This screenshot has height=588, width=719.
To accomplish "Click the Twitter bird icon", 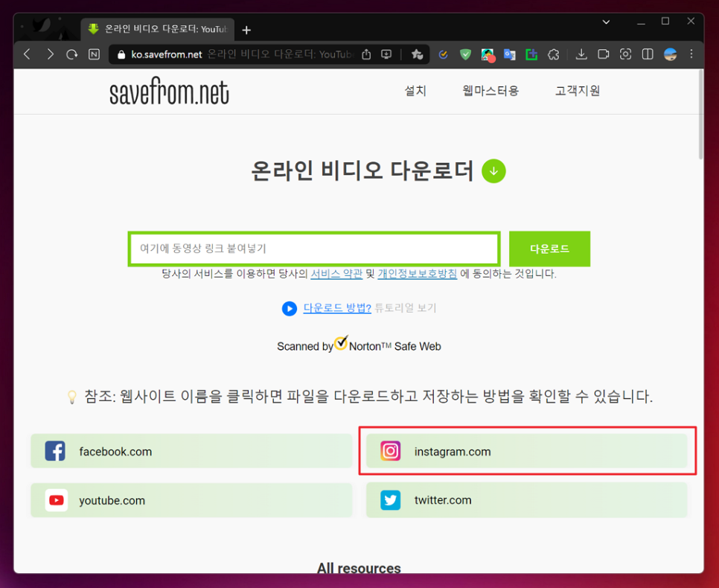I will click(x=390, y=500).
